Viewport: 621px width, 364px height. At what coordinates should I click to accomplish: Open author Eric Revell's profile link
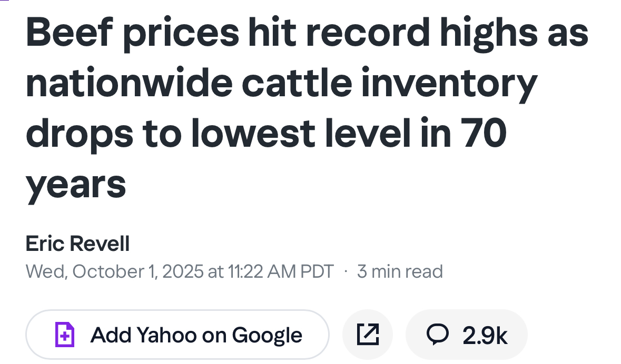(x=77, y=244)
